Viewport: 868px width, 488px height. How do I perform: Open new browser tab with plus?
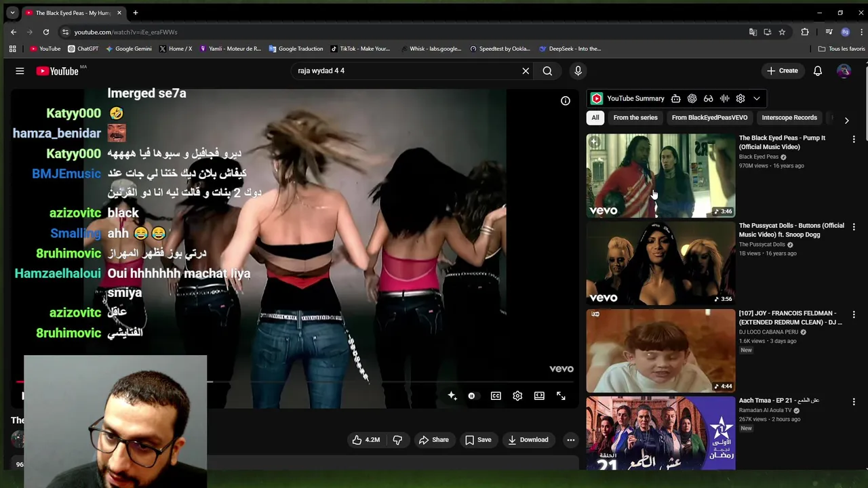[136, 13]
